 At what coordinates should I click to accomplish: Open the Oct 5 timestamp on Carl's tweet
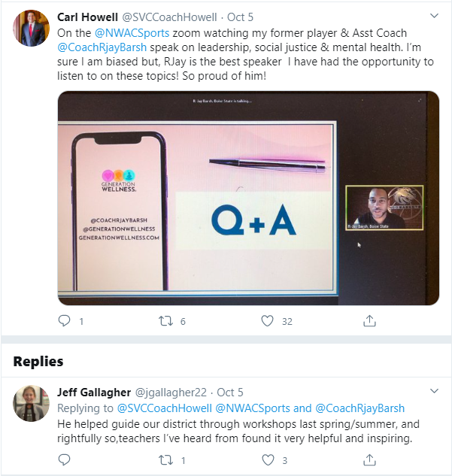pos(240,17)
